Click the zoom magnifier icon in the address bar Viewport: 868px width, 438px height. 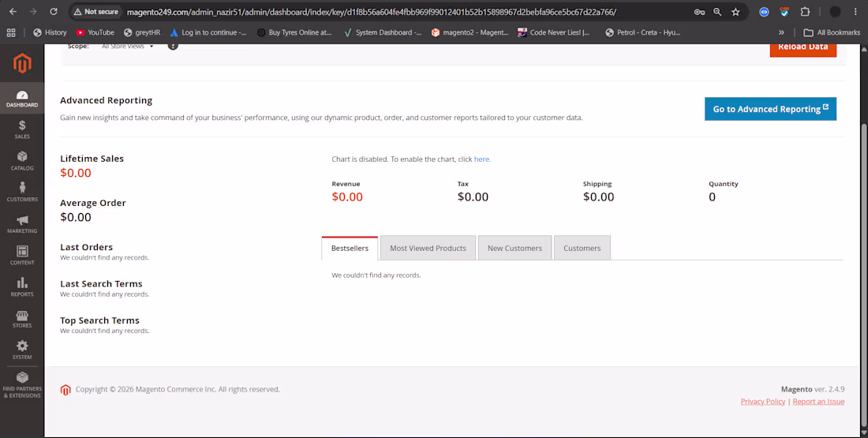(717, 12)
